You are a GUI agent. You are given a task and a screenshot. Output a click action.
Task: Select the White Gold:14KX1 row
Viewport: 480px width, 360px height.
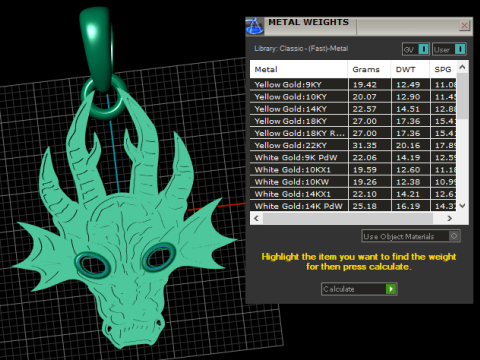353,194
